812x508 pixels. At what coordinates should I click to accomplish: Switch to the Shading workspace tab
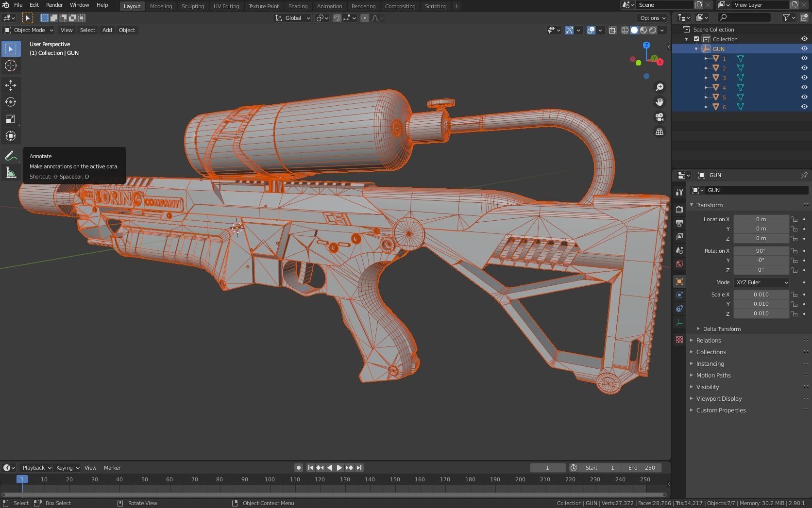click(x=298, y=6)
